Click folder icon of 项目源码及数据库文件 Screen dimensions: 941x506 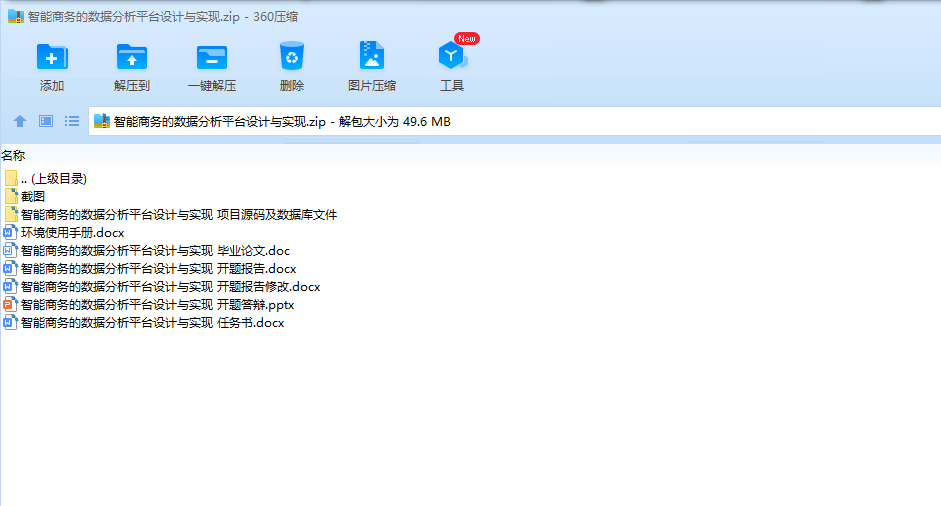coord(11,214)
